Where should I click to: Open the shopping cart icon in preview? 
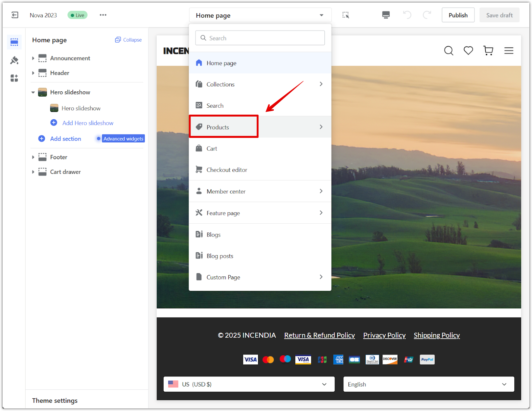(x=488, y=51)
